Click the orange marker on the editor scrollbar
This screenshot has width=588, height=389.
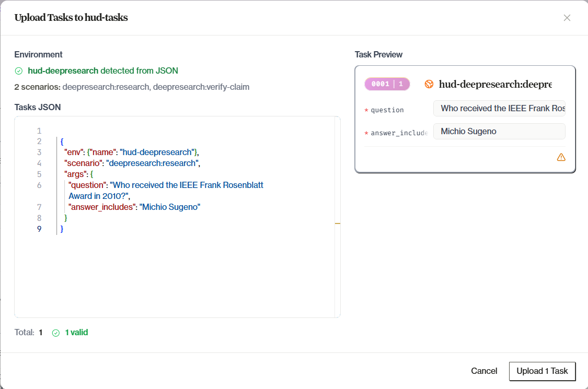click(338, 222)
